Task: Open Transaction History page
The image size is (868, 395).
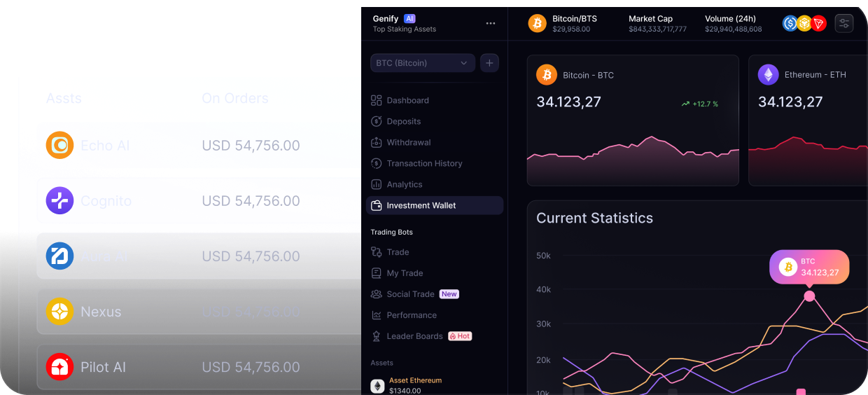Action: [x=424, y=163]
